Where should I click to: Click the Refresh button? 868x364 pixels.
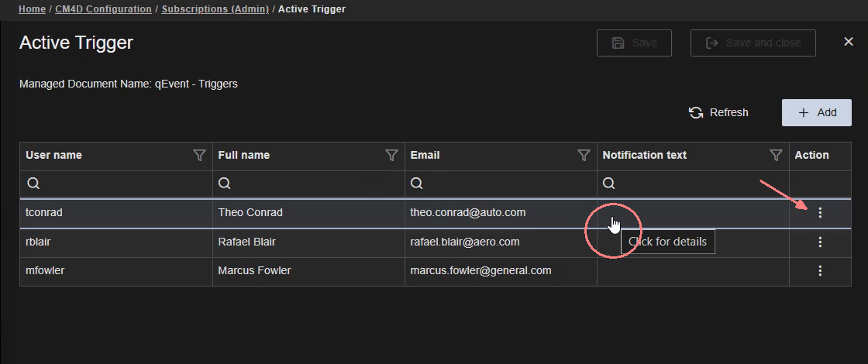pos(718,112)
